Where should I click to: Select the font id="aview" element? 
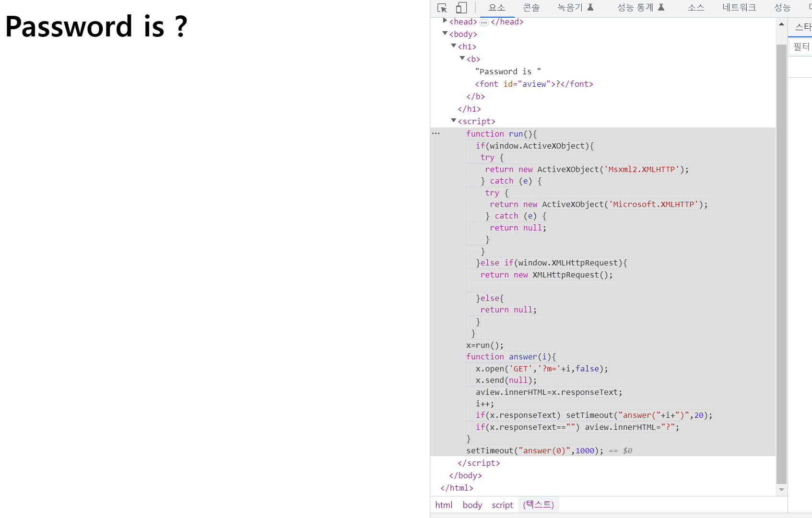tap(534, 84)
